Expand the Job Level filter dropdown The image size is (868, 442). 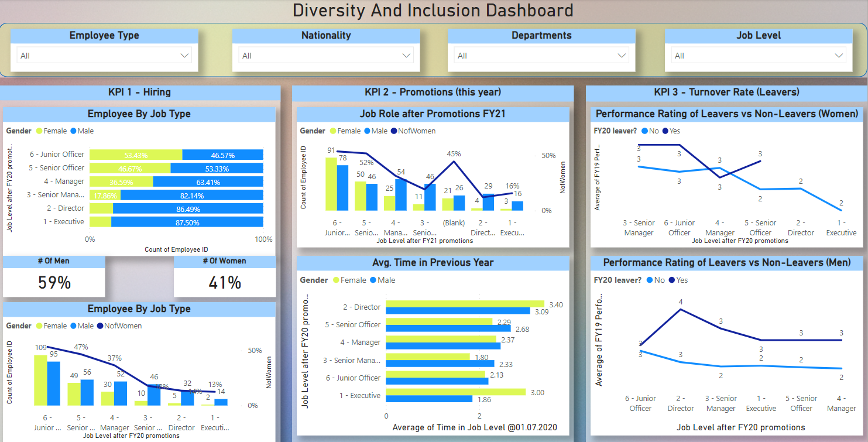click(757, 55)
